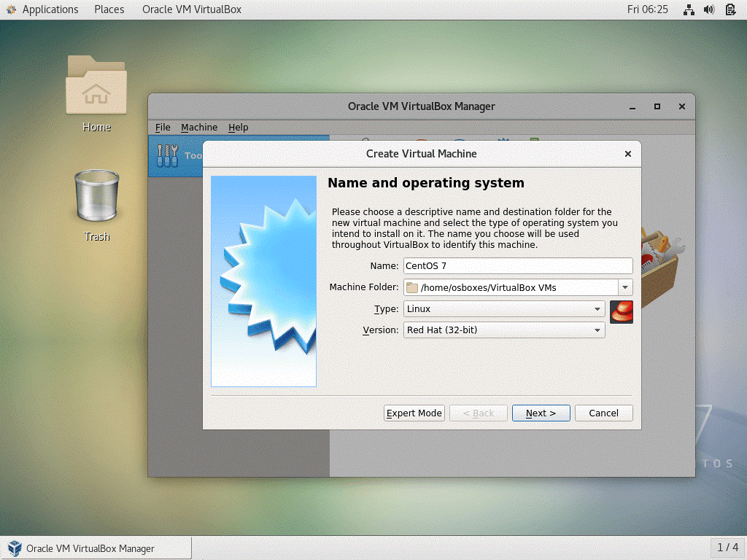Open the Type dropdown showing Linux
The image size is (747, 560).
tap(503, 308)
